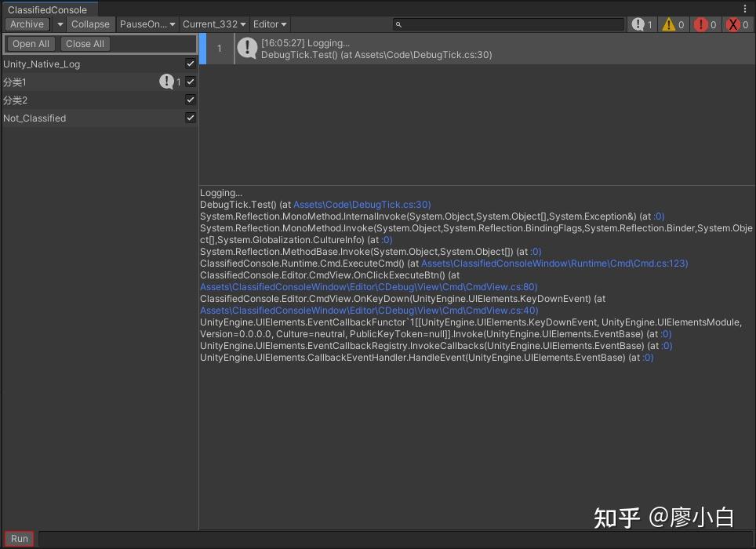Screen dimensions: 756x549
Task: Open the CmdView.cs:40 source link
Action: pos(369,311)
